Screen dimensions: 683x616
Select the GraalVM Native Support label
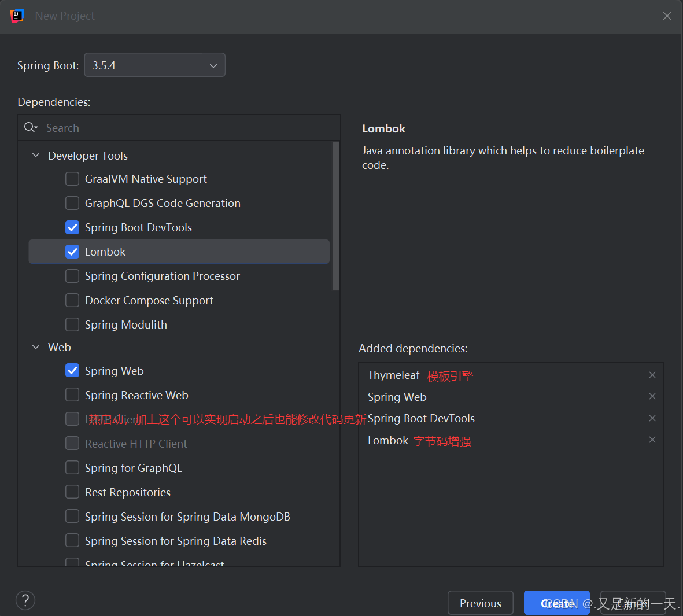point(146,179)
